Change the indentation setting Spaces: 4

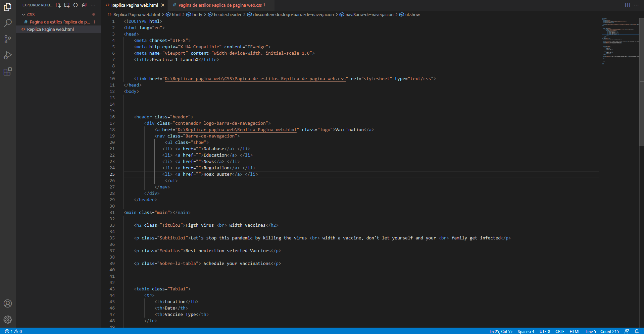[526, 331]
